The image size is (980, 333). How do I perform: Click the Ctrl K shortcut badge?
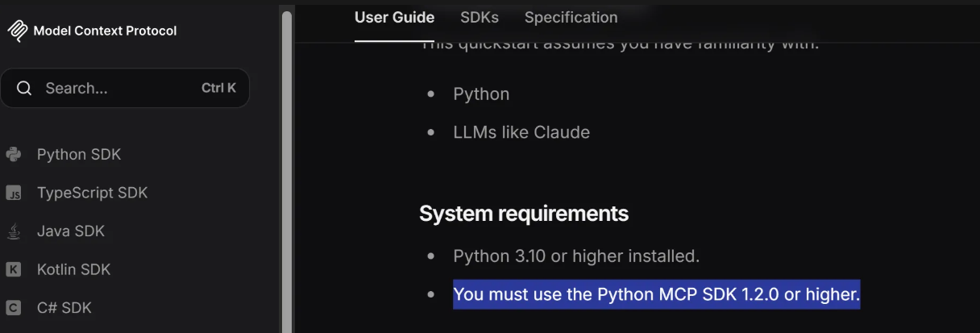click(218, 89)
